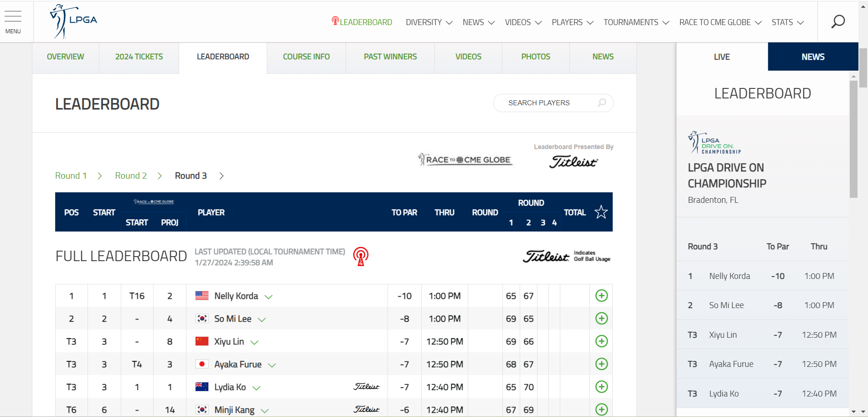View Round 1 scores
The width and height of the screenshot is (868, 417).
pyautogui.click(x=71, y=176)
